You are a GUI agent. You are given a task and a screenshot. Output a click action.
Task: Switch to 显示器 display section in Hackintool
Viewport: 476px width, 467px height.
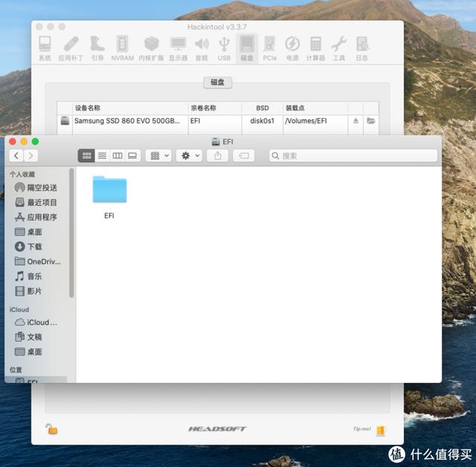[x=178, y=48]
